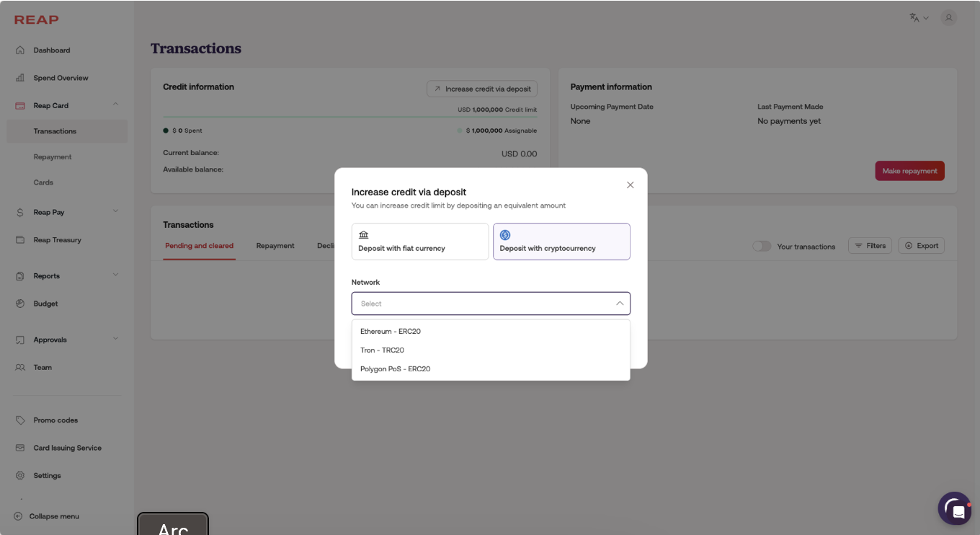The image size is (980, 535).
Task: Close the Increase credit dialog
Action: pyautogui.click(x=631, y=185)
